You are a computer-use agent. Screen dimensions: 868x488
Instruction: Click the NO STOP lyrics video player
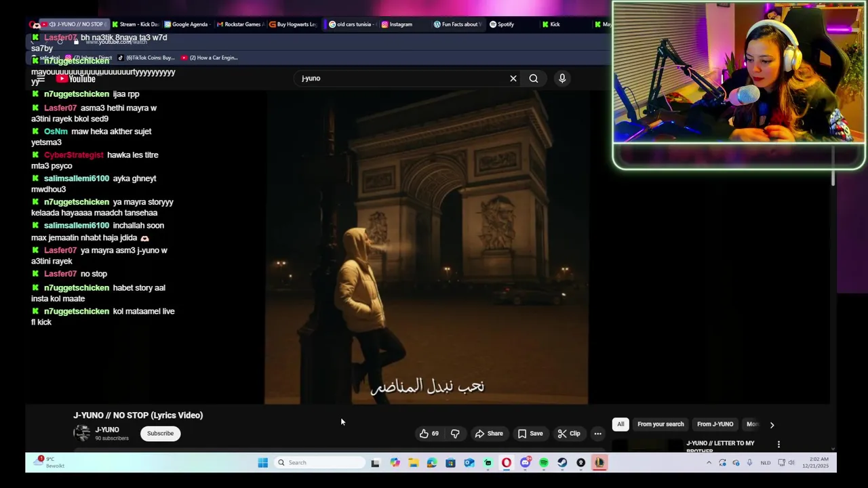pyautogui.click(x=426, y=247)
